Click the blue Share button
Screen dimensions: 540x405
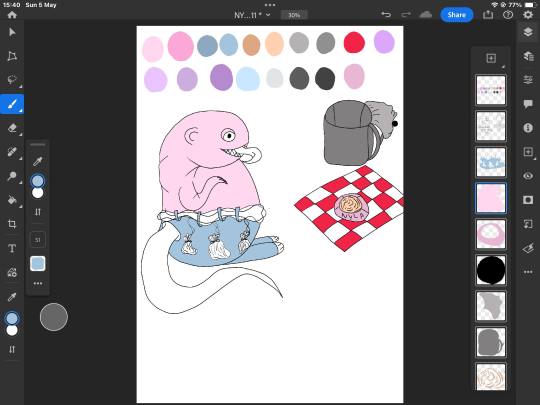[x=457, y=15]
